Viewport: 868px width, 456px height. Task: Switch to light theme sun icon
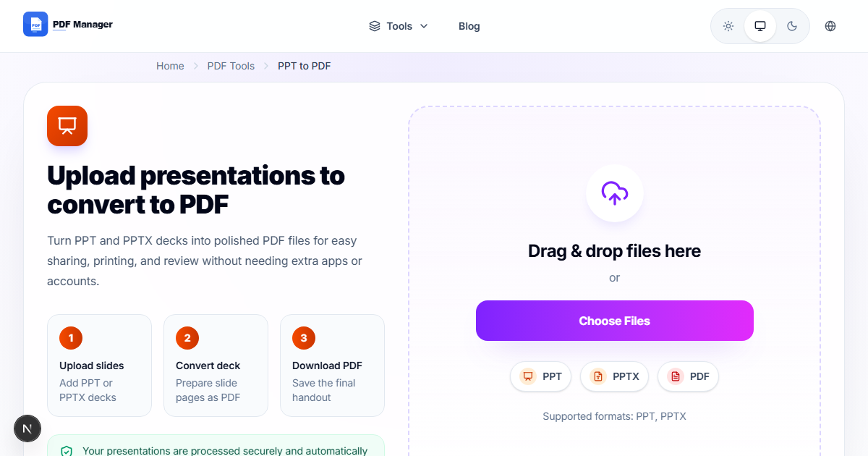tap(728, 26)
